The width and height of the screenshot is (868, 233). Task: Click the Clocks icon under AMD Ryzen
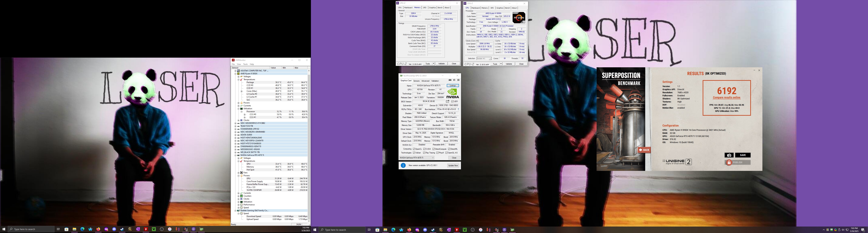(x=241, y=120)
